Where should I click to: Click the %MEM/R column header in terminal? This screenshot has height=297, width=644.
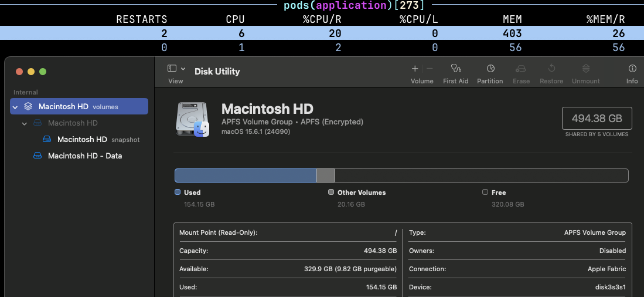(x=606, y=19)
